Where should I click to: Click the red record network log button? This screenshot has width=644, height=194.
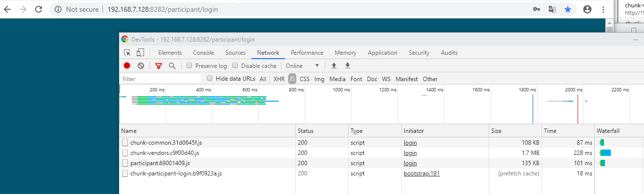tap(127, 65)
